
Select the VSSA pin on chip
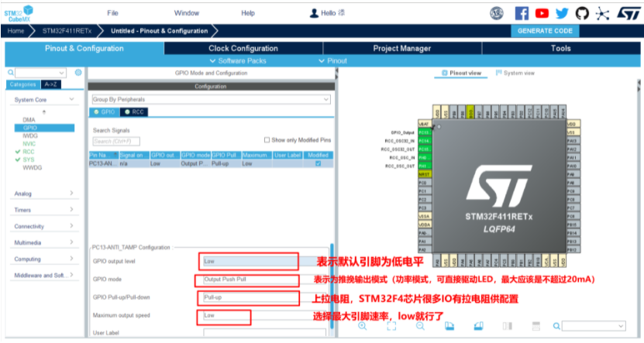424,216
